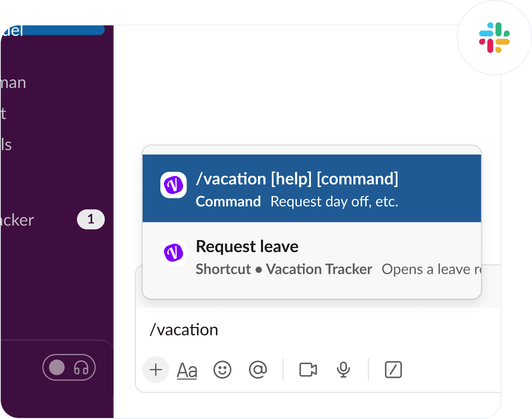
Task: Click the emoji picker icon
Action: [223, 369]
